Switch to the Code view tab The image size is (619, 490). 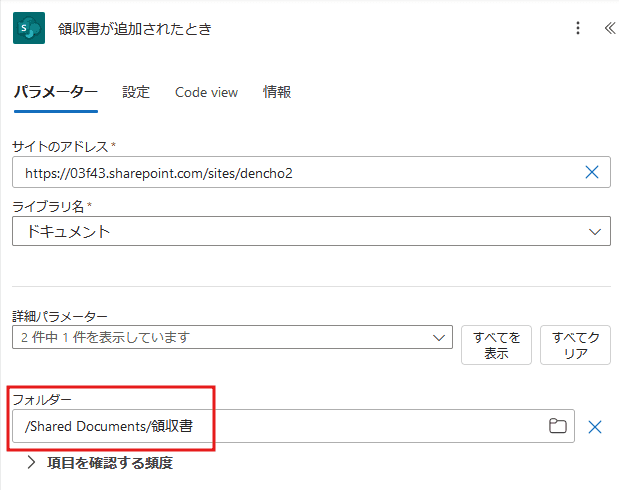click(x=206, y=92)
